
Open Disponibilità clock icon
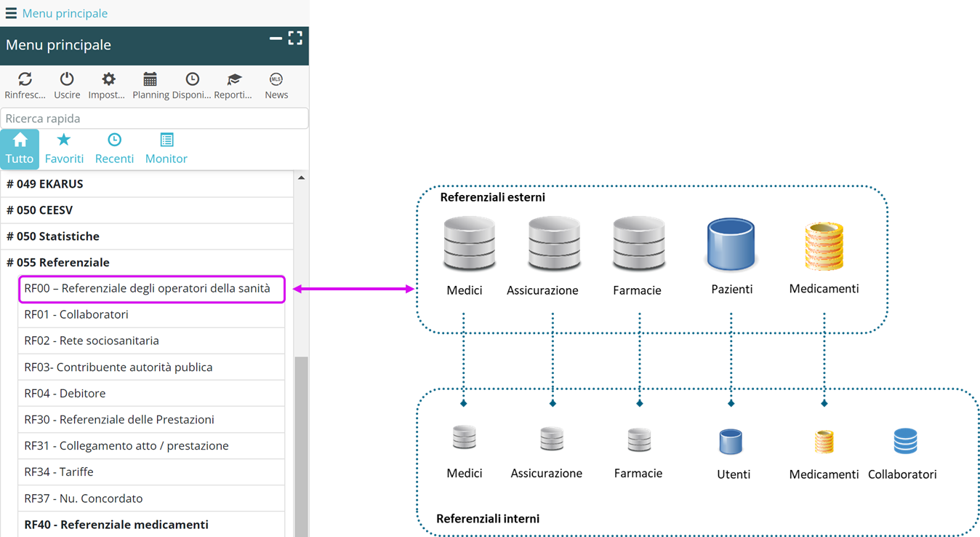tap(192, 79)
